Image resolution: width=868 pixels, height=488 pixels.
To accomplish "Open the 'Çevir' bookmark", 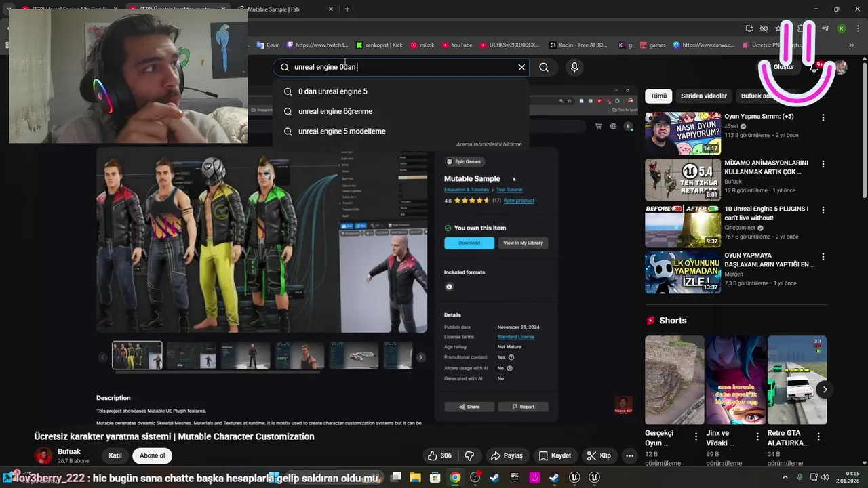I will tap(268, 45).
